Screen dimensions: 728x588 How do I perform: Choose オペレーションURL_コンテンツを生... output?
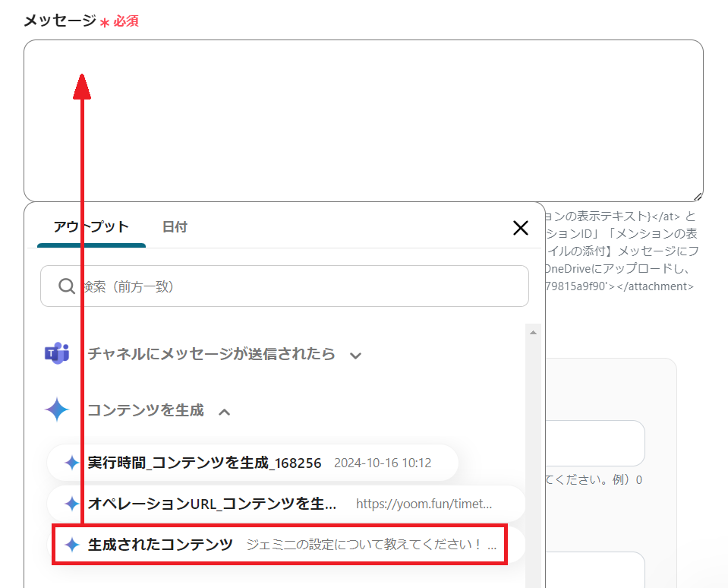click(286, 504)
